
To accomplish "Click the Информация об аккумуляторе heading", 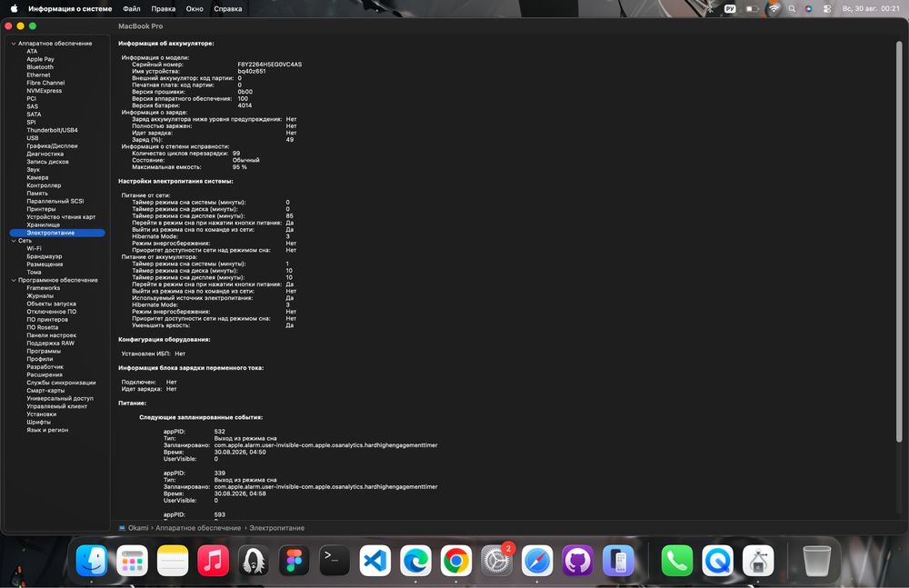I will (166, 44).
